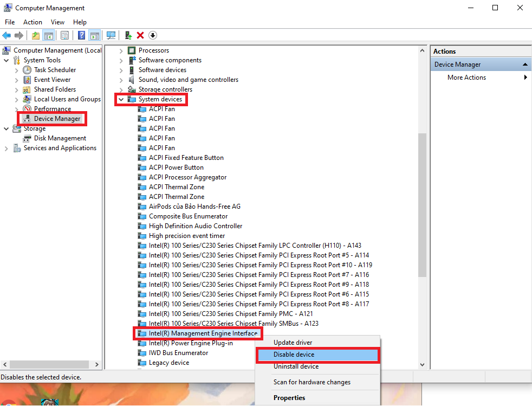The image size is (532, 406).
Task: Collapse the Storage tree node
Action: 6,128
